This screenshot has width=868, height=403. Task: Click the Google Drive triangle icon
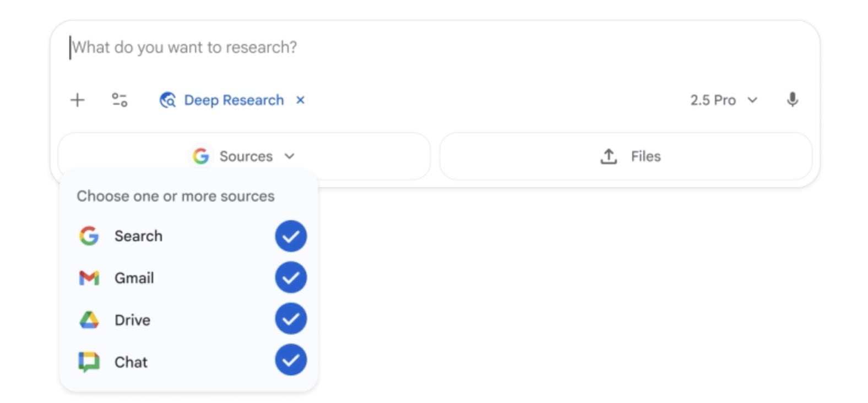89,320
